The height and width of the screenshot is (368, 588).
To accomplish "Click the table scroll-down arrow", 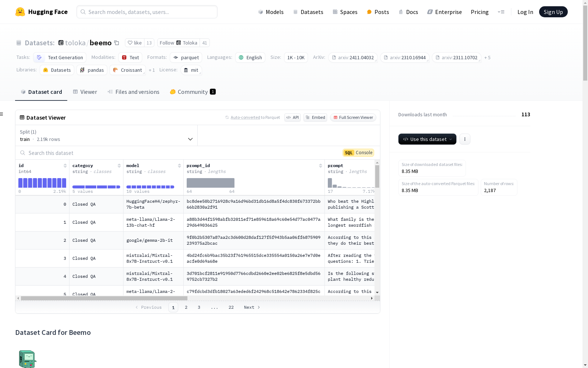I will tap(377, 293).
